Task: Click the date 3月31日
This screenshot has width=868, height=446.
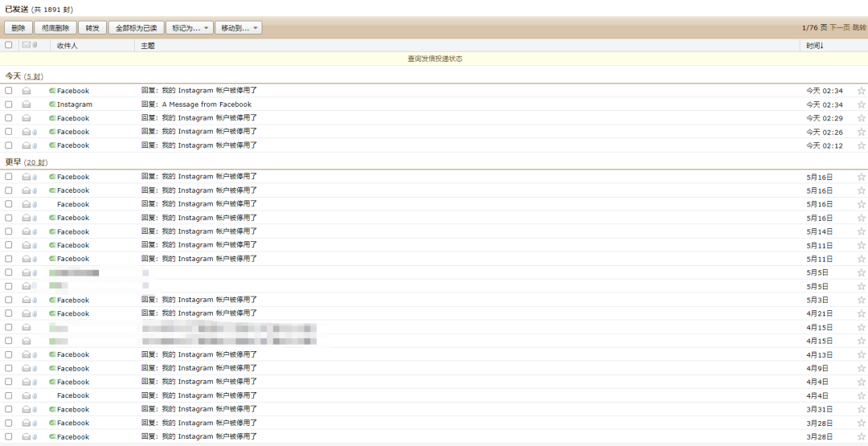Action: tap(819, 410)
